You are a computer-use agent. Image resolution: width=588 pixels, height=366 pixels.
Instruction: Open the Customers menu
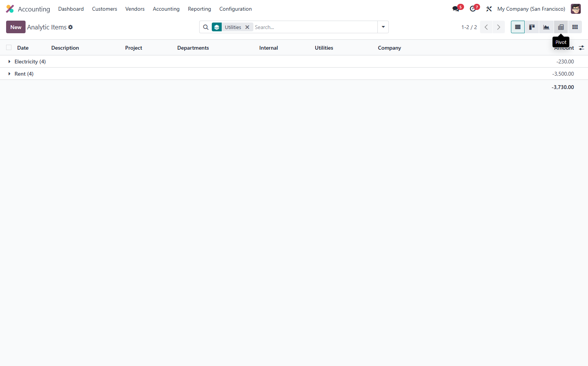tap(105, 9)
